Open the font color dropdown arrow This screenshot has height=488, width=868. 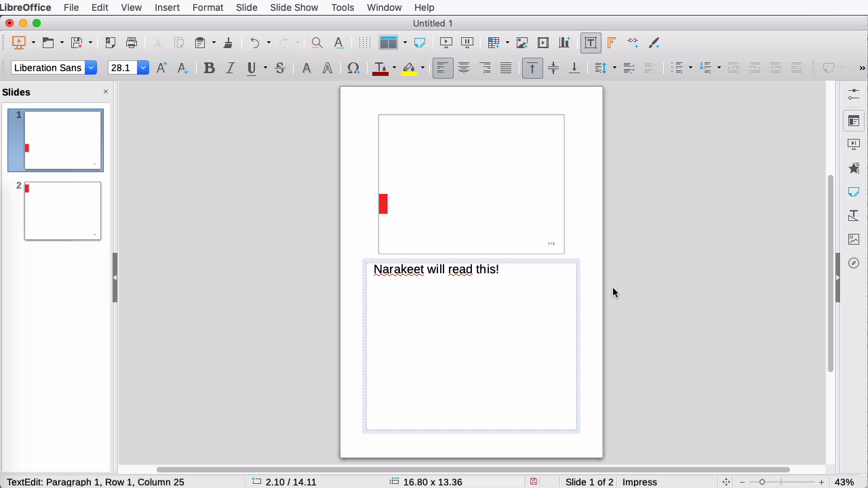click(x=394, y=68)
